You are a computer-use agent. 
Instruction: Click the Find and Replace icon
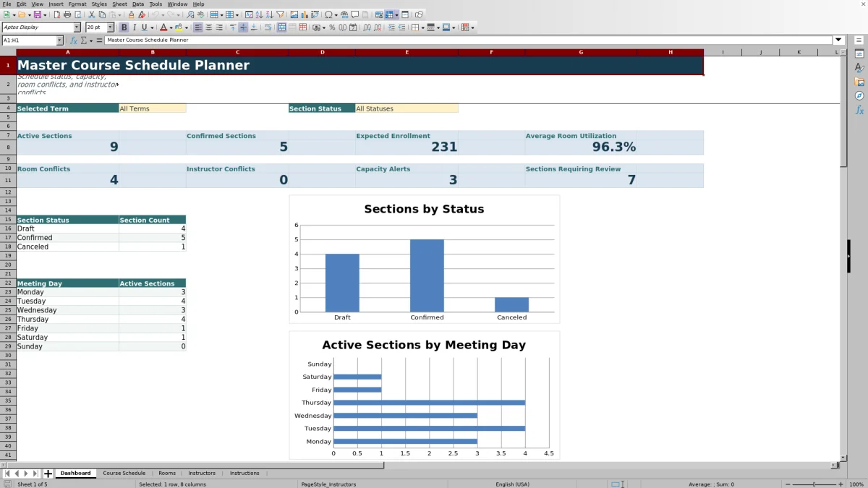click(x=190, y=14)
